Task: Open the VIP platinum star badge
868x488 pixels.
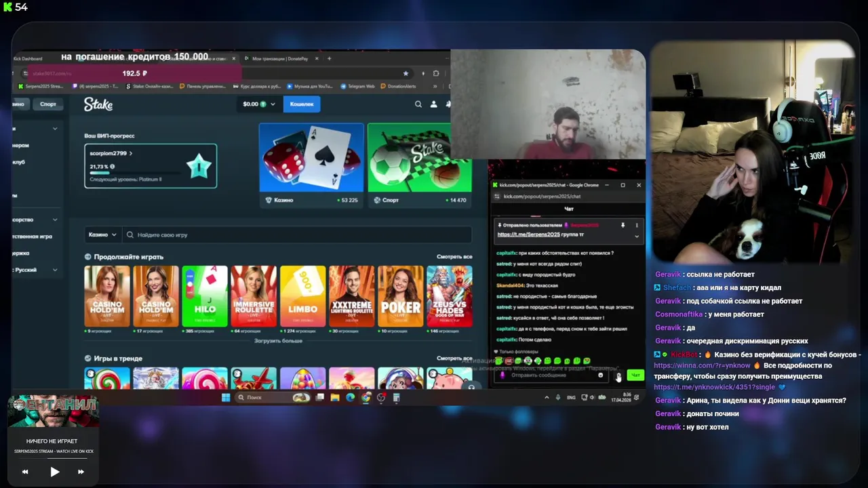Action: [199, 165]
